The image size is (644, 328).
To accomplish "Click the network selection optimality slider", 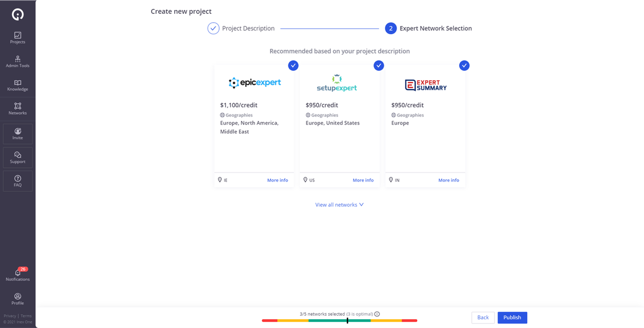I will tap(347, 320).
